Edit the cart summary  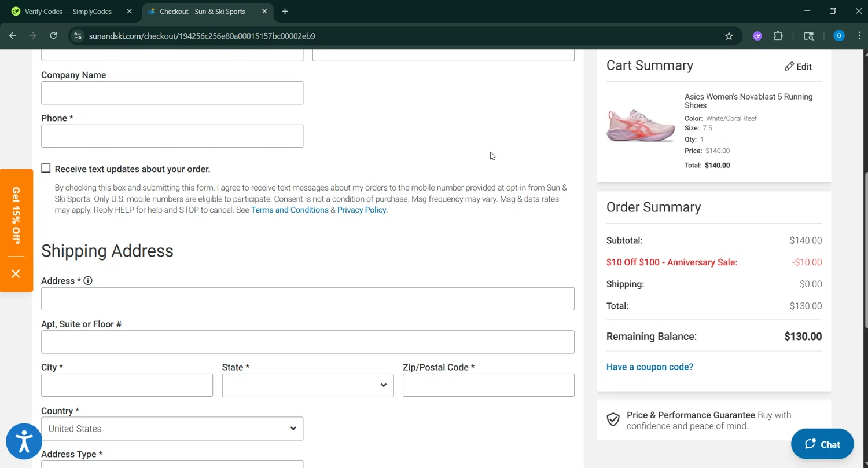[x=798, y=67]
